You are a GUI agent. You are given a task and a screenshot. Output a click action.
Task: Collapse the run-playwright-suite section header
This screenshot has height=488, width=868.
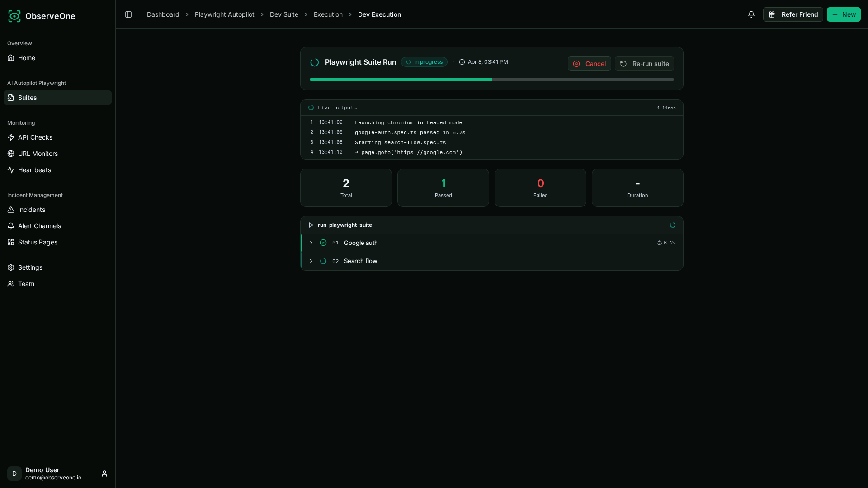(x=492, y=225)
